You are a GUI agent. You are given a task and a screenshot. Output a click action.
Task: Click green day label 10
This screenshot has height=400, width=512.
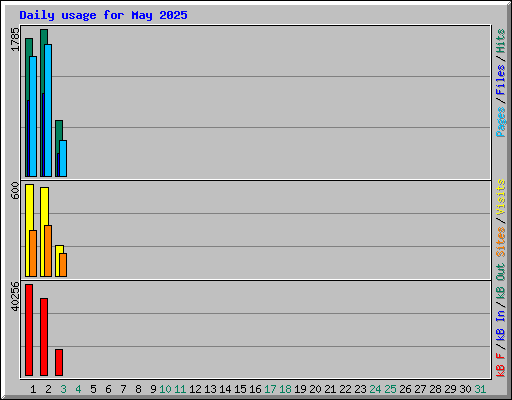(165, 389)
